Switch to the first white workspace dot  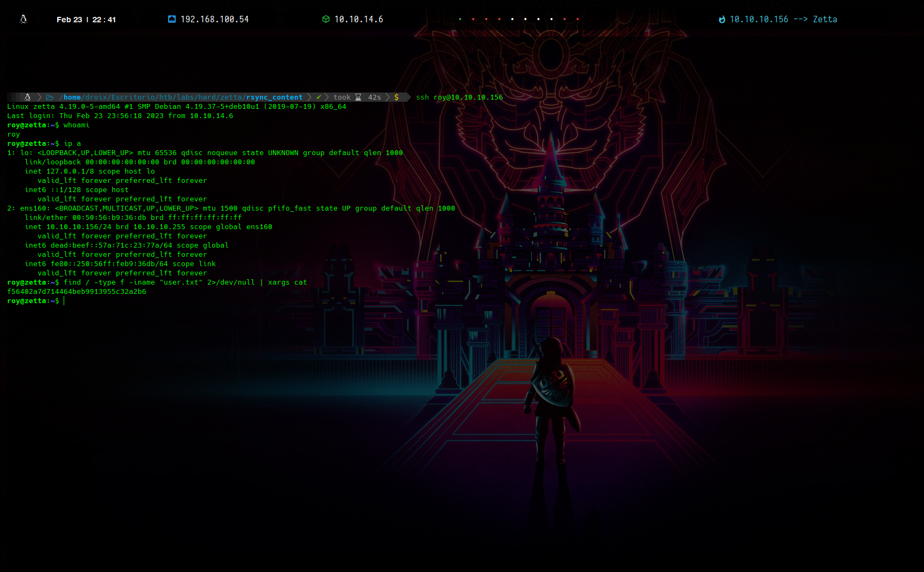pos(512,20)
